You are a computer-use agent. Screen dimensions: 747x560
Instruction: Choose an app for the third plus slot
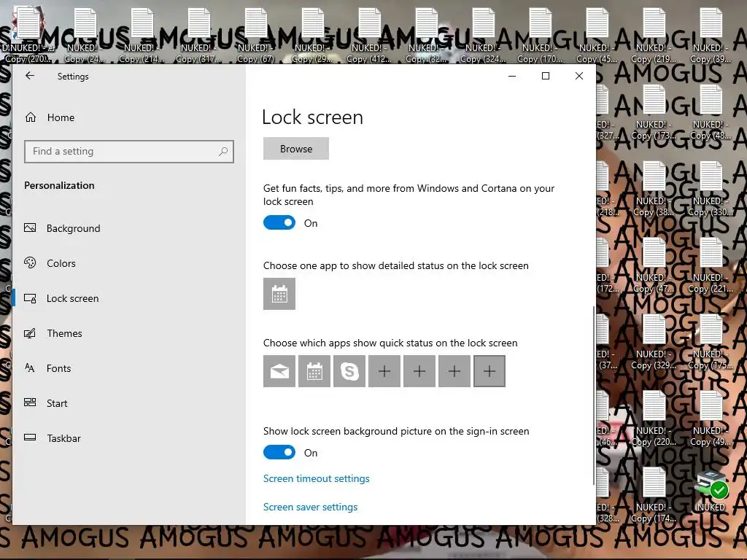[x=454, y=371]
